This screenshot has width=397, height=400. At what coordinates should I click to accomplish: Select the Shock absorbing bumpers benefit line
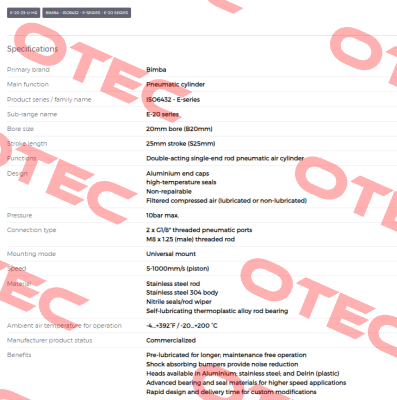pos(222,364)
